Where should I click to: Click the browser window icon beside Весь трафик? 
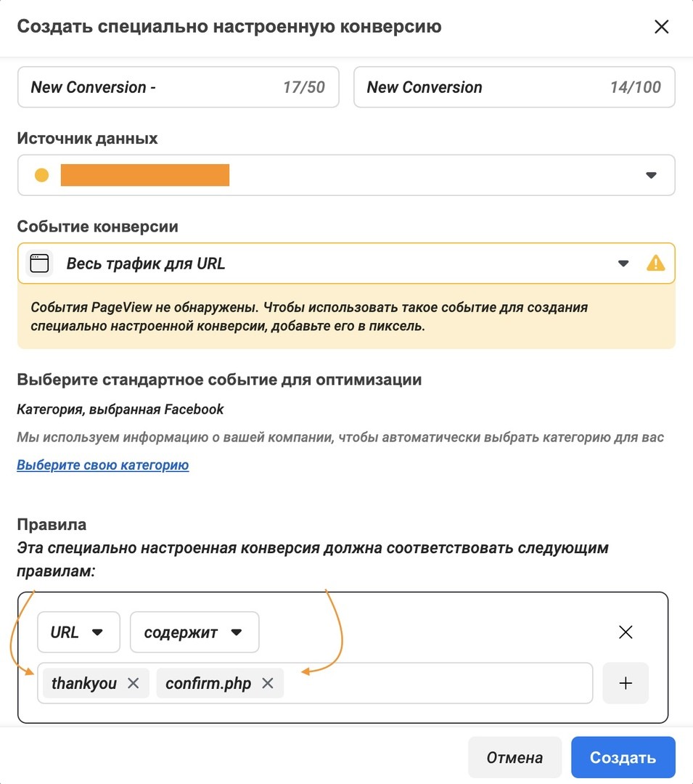pyautogui.click(x=39, y=263)
